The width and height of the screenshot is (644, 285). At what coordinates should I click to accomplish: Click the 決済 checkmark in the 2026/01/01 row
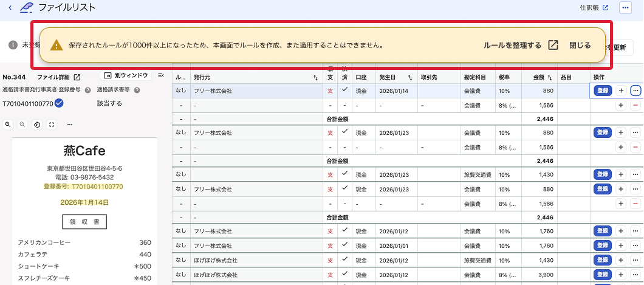[x=344, y=244]
